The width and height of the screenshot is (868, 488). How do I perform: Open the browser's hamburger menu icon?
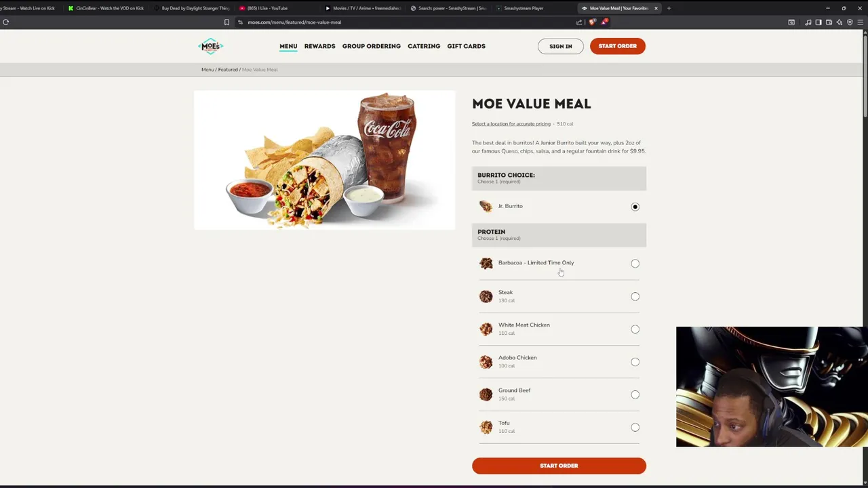tap(861, 22)
